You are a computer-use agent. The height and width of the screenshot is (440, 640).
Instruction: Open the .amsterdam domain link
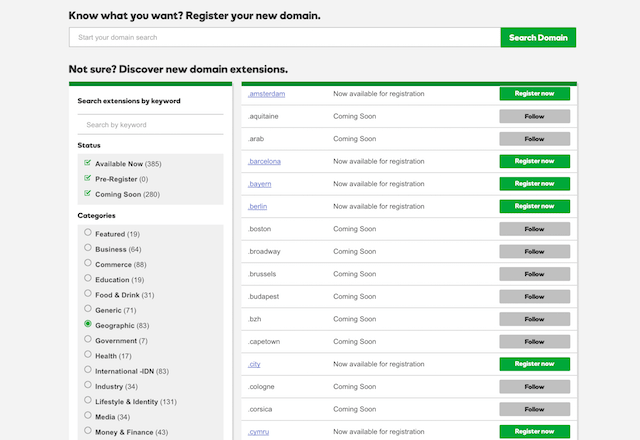pyautogui.click(x=266, y=94)
